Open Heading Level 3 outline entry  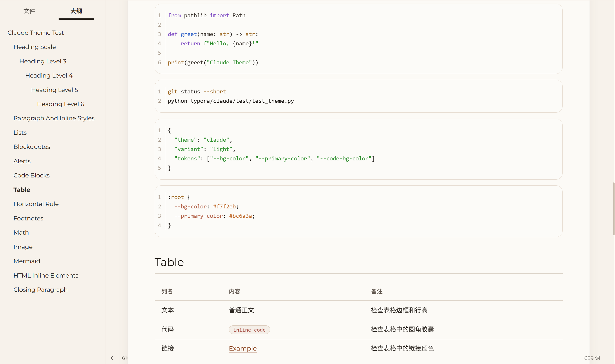point(43,61)
